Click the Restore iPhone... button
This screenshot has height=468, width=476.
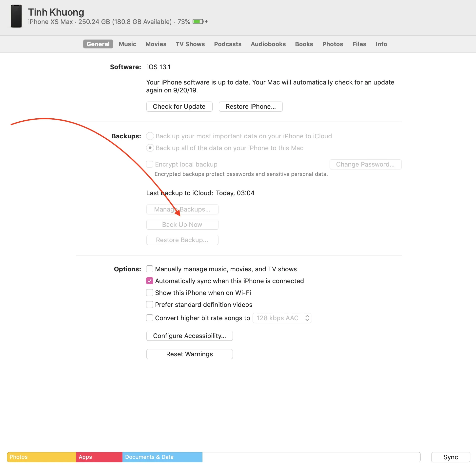pyautogui.click(x=251, y=106)
